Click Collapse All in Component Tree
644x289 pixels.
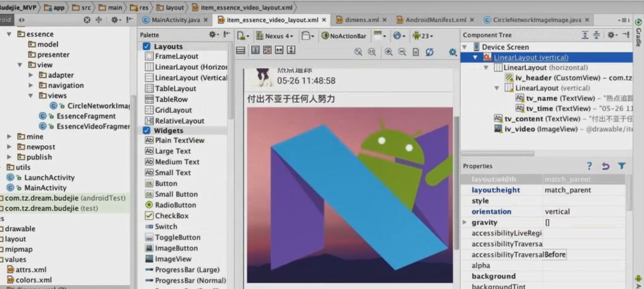click(x=596, y=35)
